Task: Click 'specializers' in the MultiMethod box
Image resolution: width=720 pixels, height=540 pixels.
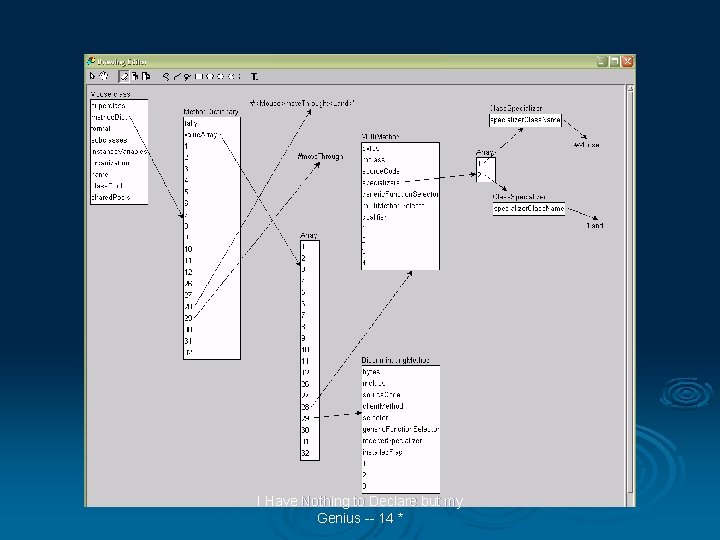Action: pyautogui.click(x=400, y=183)
